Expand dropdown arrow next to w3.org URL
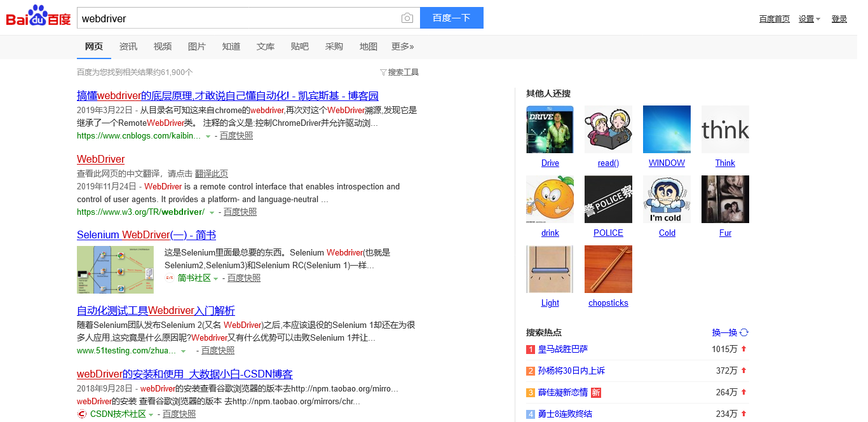 click(x=212, y=212)
